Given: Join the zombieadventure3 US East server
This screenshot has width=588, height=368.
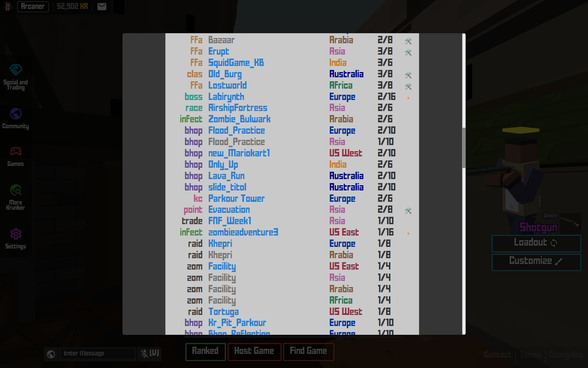Looking at the screenshot, I should (243, 232).
